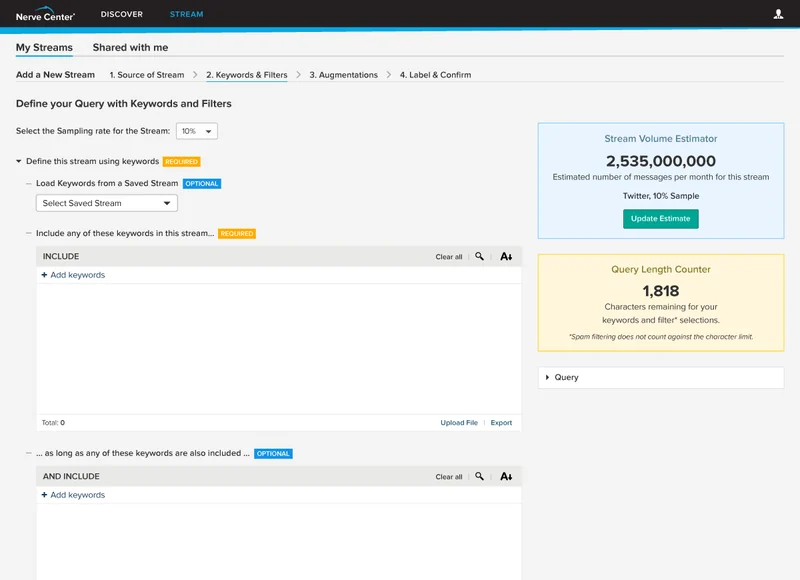Click the 1,818 characters remaining value
Viewport: 800px width, 580px height.
tap(661, 291)
